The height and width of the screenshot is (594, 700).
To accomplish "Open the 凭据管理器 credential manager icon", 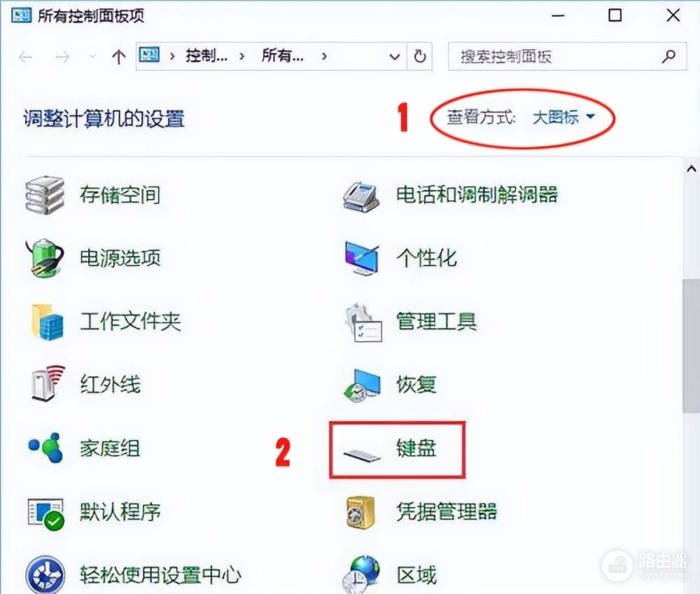I will point(360,512).
